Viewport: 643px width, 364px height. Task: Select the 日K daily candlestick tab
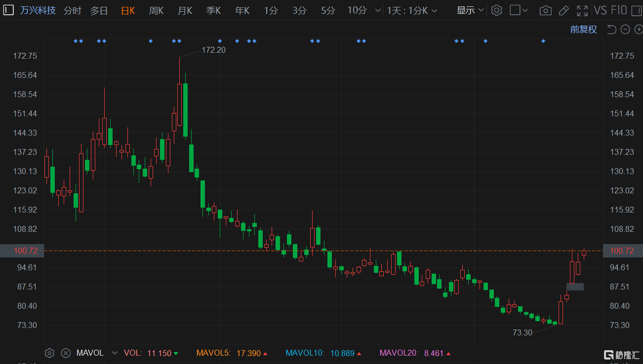pos(128,10)
